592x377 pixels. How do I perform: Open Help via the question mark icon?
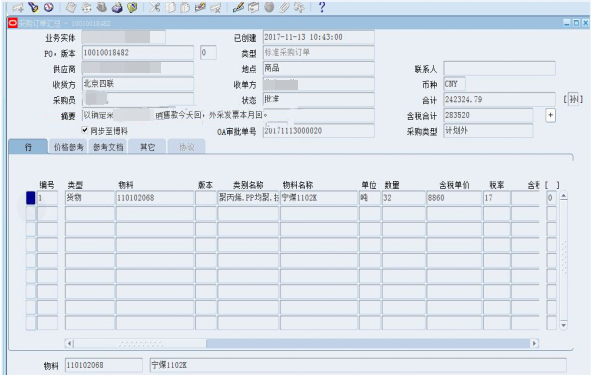point(322,7)
